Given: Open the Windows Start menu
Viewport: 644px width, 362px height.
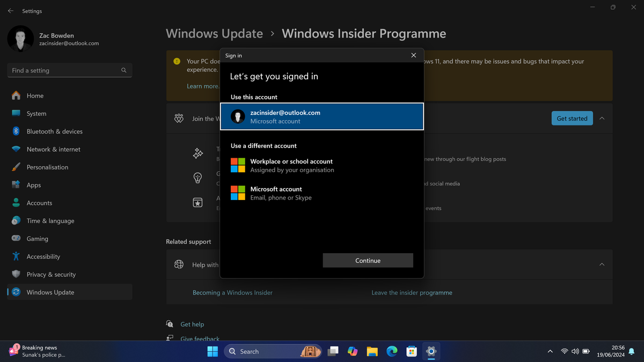Looking at the screenshot, I should (213, 351).
